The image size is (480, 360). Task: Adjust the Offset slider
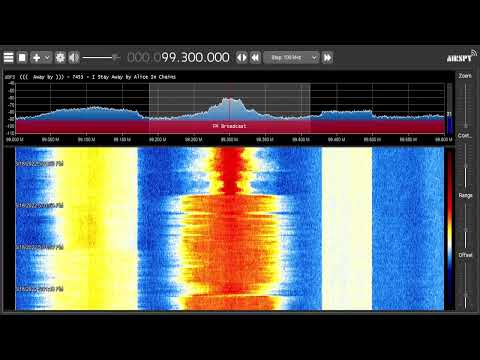point(465,284)
